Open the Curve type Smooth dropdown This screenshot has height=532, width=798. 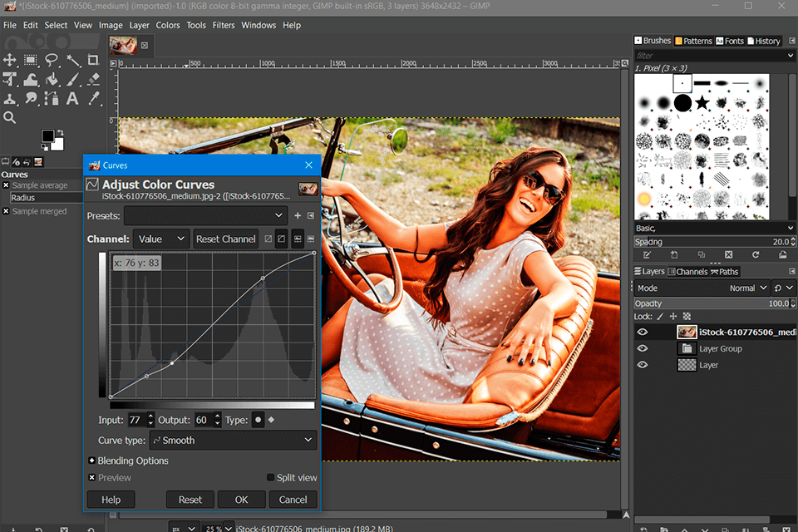tap(232, 440)
